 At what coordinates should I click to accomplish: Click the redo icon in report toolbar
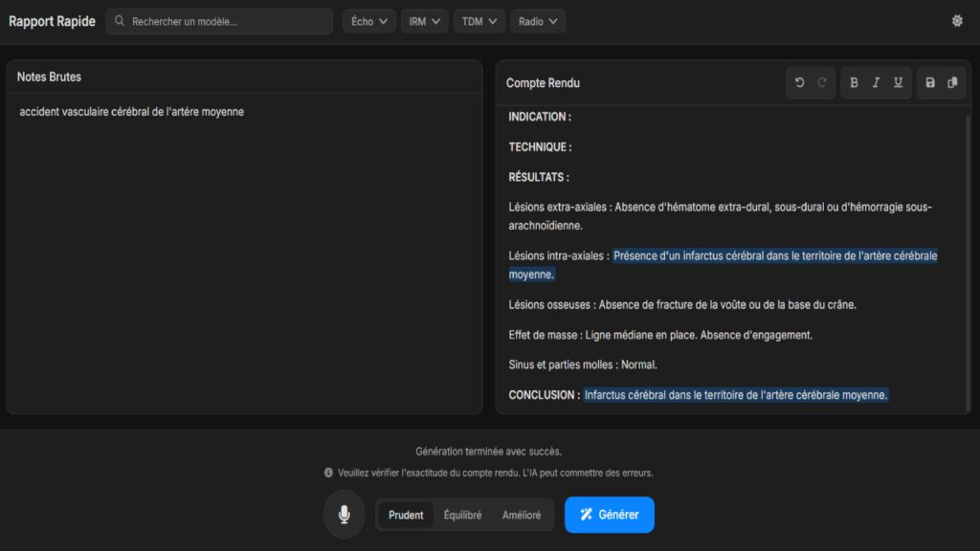pyautogui.click(x=822, y=83)
